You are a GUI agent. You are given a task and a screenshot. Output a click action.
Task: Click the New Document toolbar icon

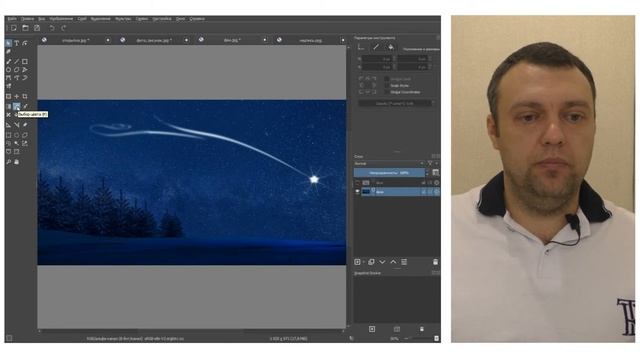click(14, 28)
